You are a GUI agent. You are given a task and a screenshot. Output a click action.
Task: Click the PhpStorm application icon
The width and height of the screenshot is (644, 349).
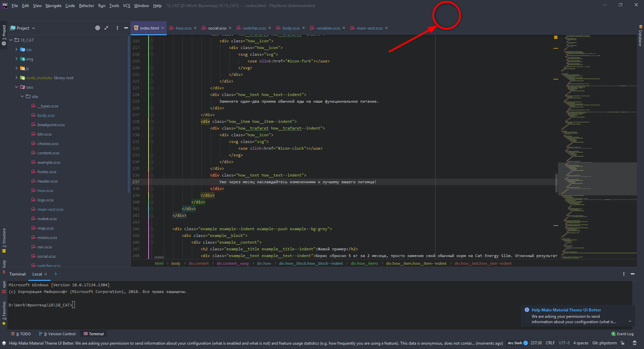[x=5, y=5]
